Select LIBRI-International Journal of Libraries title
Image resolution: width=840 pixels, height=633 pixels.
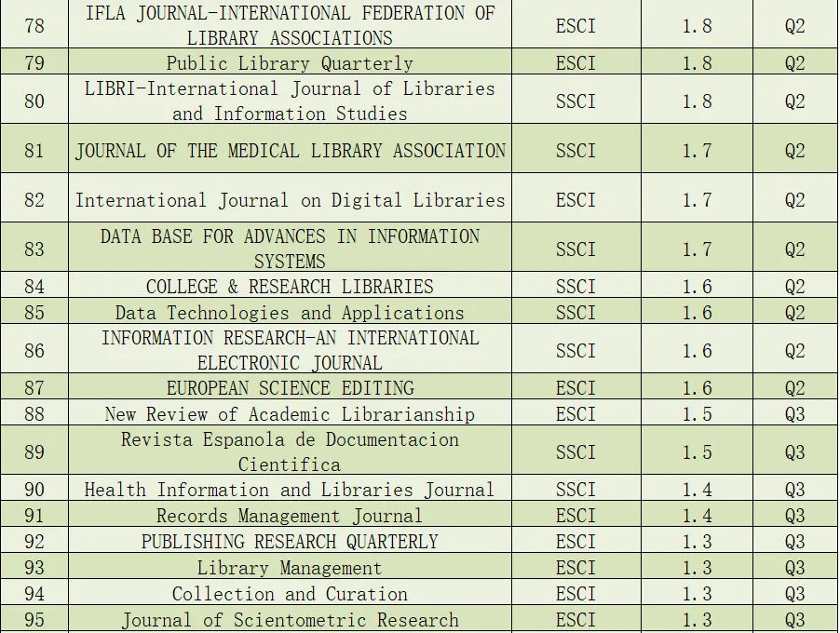tap(290, 101)
